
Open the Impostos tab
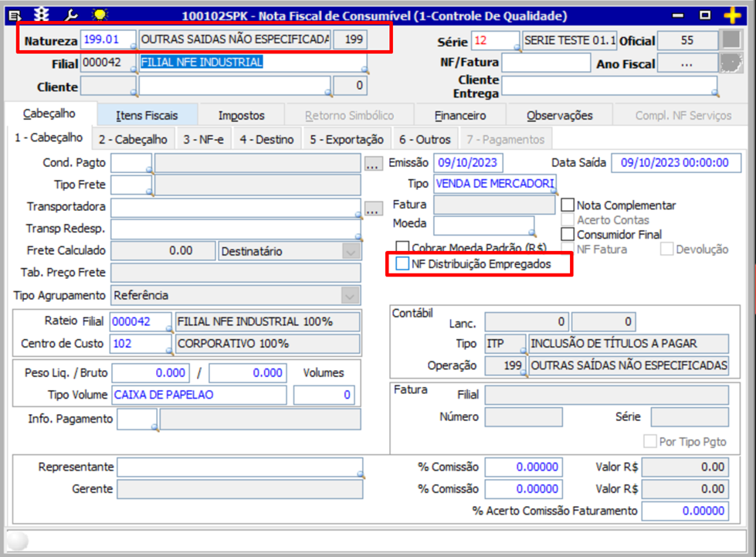pyautogui.click(x=241, y=116)
